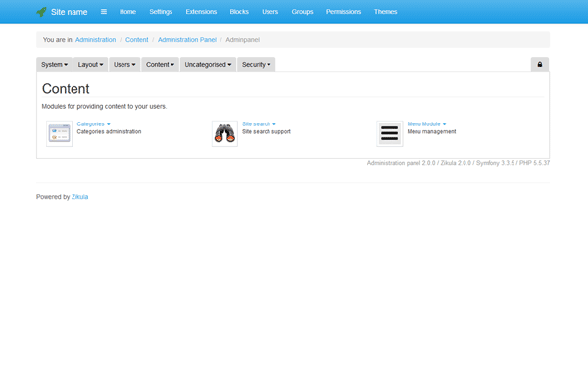Open the Menu Module icon
Viewport: 588px width, 392px height.
(x=390, y=133)
